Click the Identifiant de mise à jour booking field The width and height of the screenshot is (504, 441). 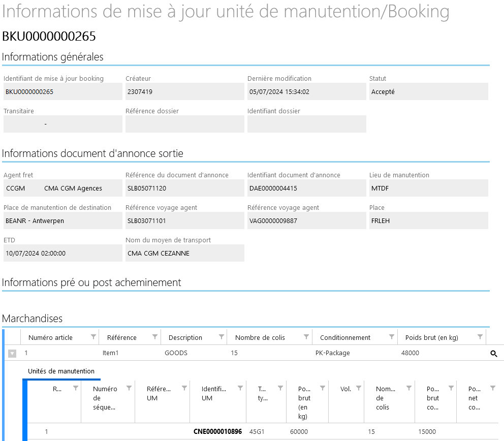(62, 91)
